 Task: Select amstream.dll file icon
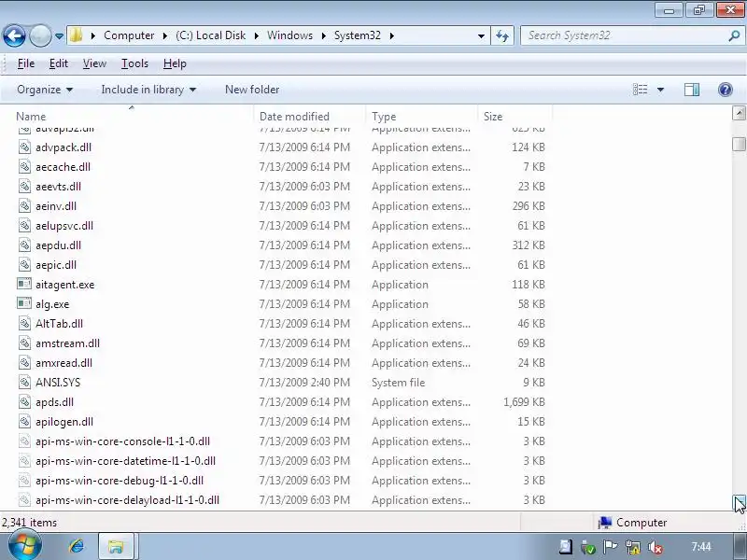24,343
